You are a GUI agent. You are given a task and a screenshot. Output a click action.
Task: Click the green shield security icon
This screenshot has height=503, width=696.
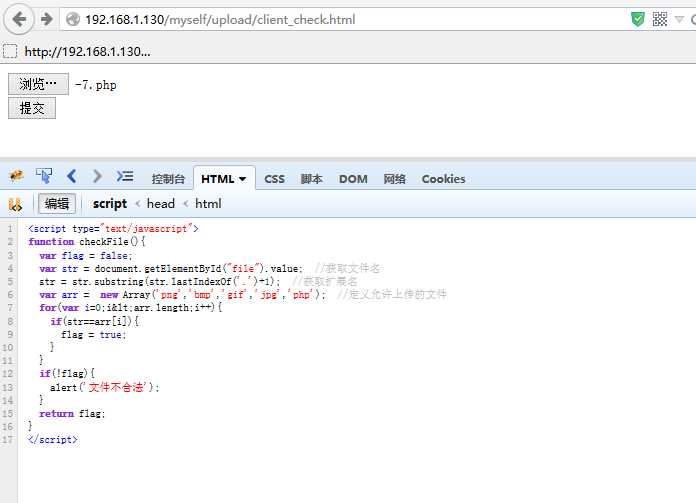(x=637, y=19)
